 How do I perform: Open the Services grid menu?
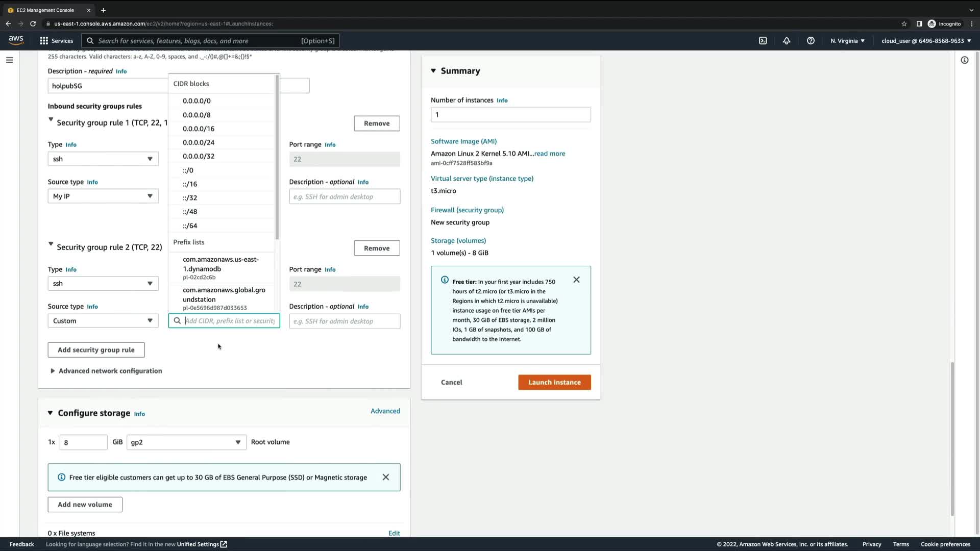tap(44, 41)
